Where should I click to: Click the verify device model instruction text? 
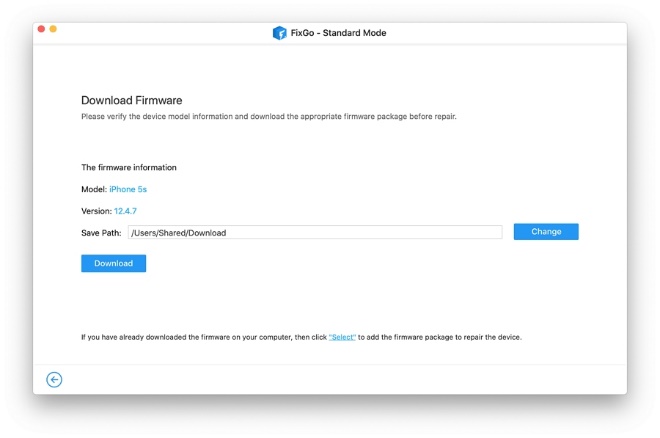pyautogui.click(x=268, y=117)
